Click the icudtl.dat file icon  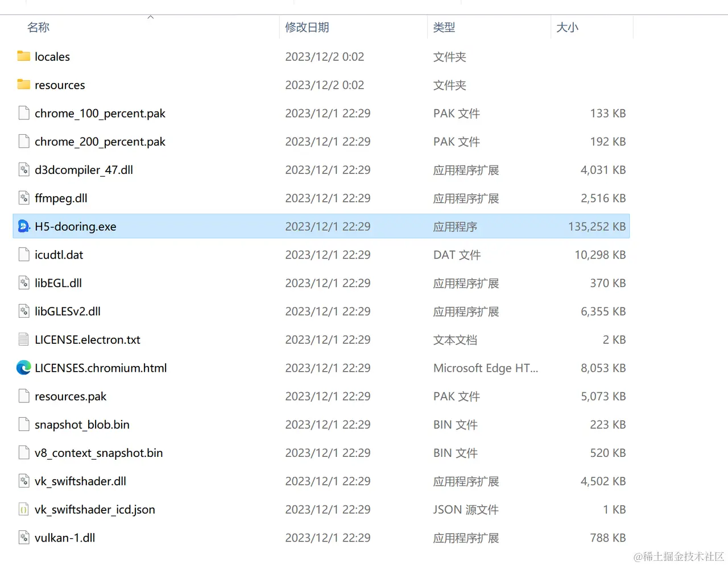[23, 255]
